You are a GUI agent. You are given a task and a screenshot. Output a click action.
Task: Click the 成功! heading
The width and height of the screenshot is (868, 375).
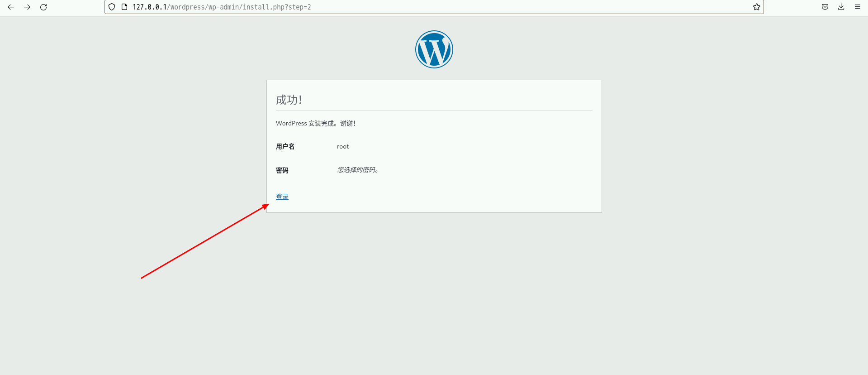[289, 100]
